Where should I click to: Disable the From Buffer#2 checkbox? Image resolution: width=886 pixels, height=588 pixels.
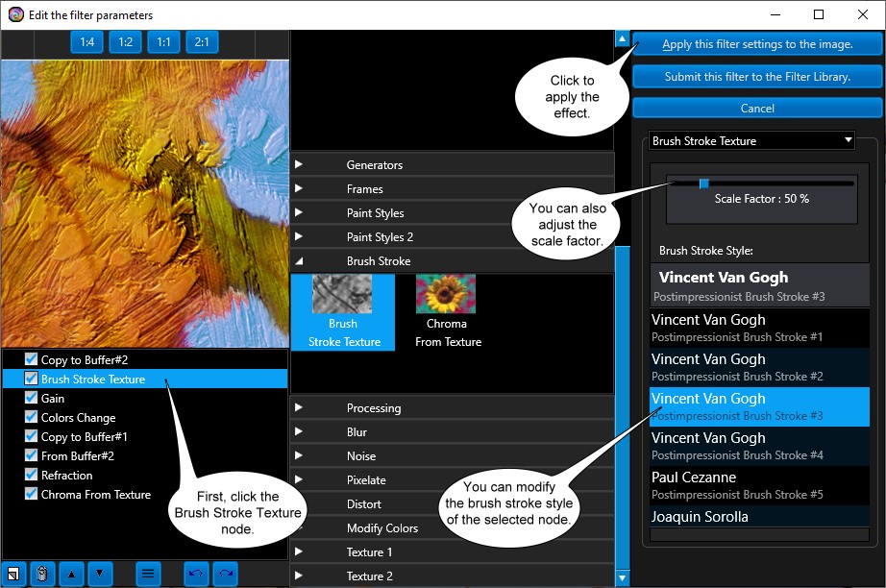pos(31,455)
